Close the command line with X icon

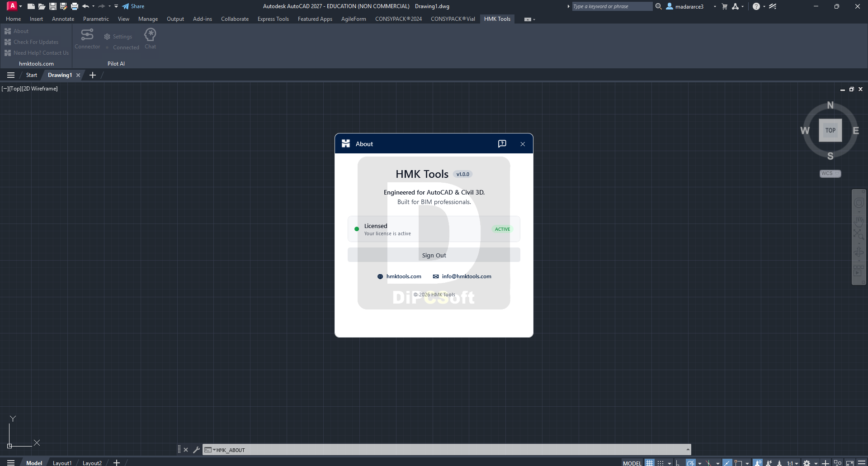click(186, 450)
